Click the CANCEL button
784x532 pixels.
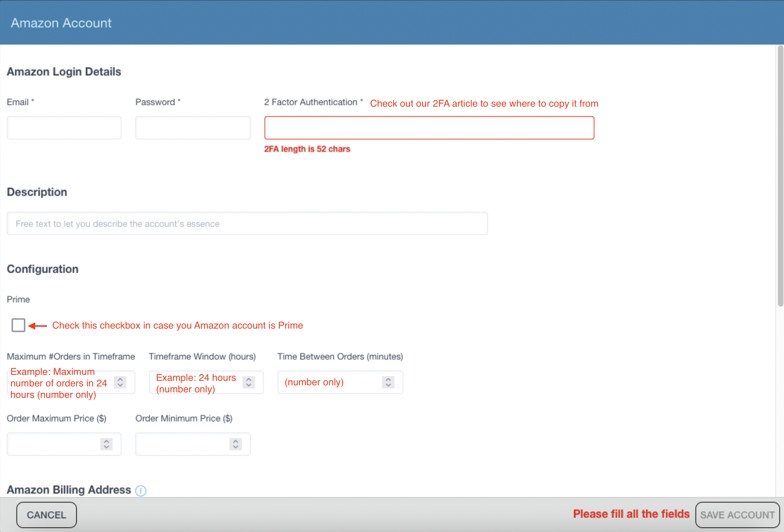tap(46, 515)
